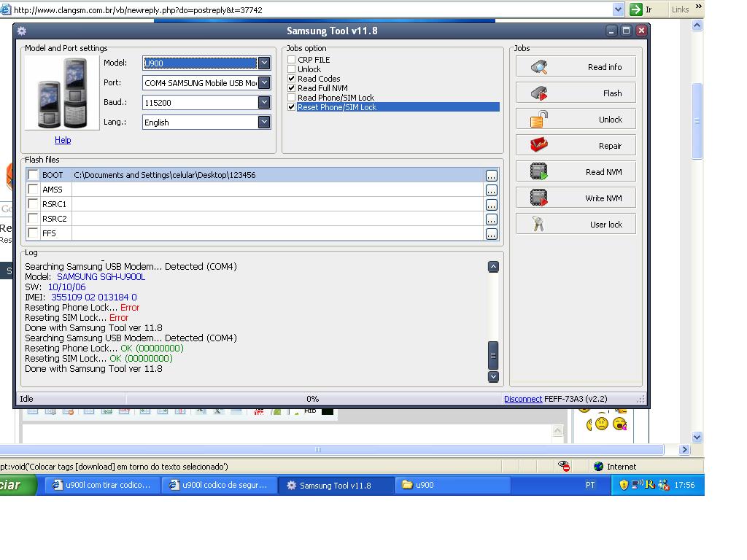This screenshot has height=560, width=747.
Task: Click the smiley face emoticon in the forum
Action: [602, 424]
